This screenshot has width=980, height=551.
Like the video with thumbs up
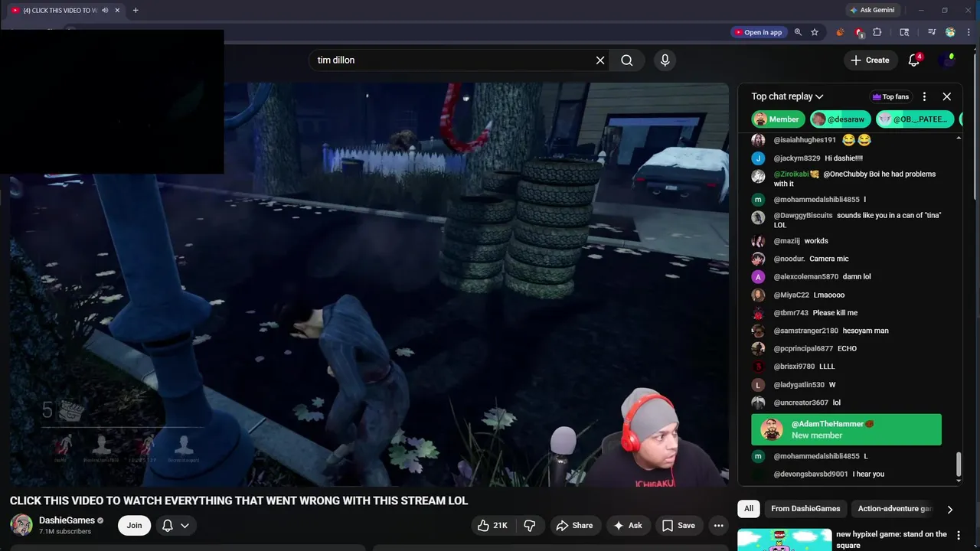[492, 525]
